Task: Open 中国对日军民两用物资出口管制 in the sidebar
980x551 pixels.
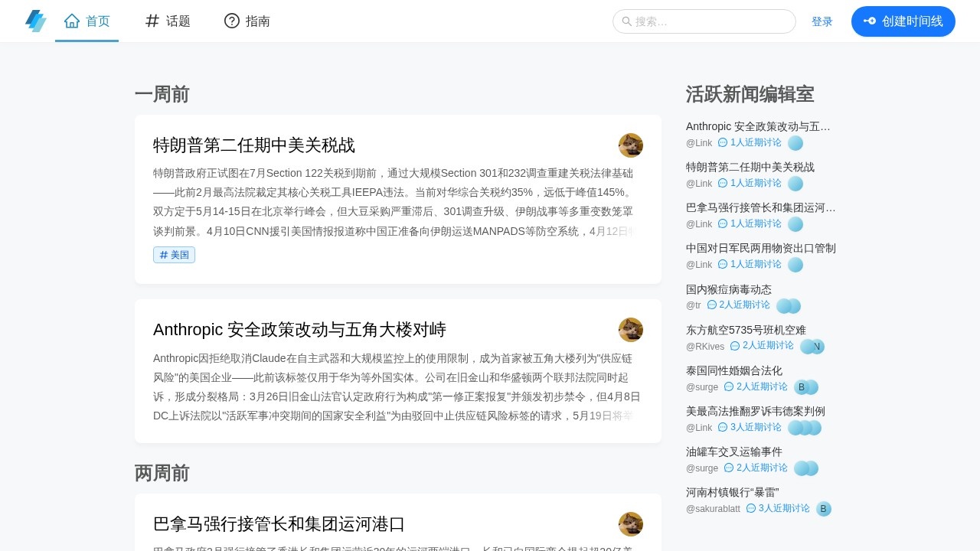Action: (x=760, y=248)
